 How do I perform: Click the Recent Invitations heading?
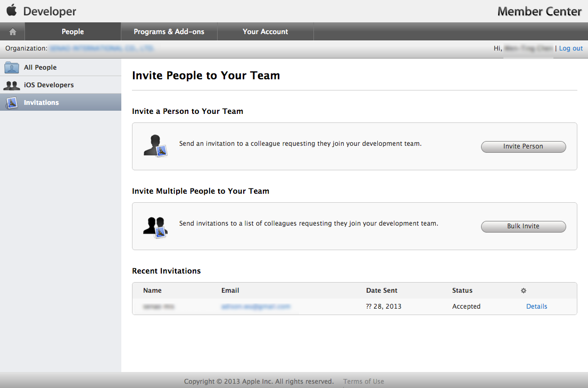point(167,271)
